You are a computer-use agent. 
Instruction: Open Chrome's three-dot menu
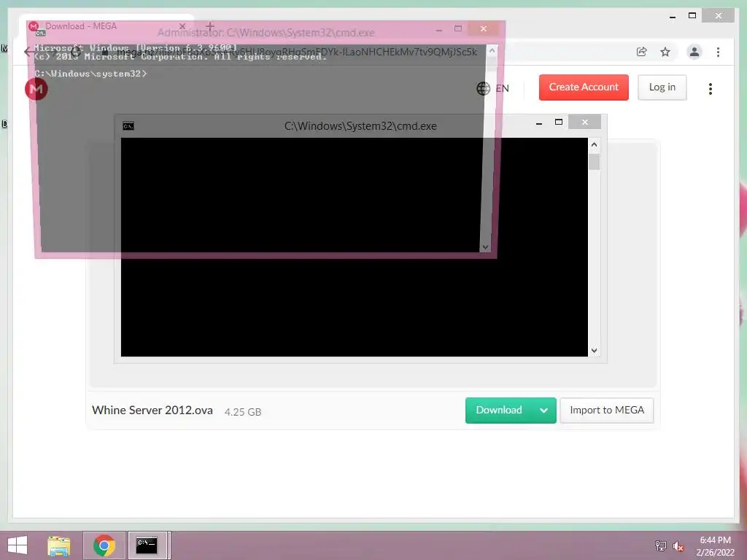(718, 52)
